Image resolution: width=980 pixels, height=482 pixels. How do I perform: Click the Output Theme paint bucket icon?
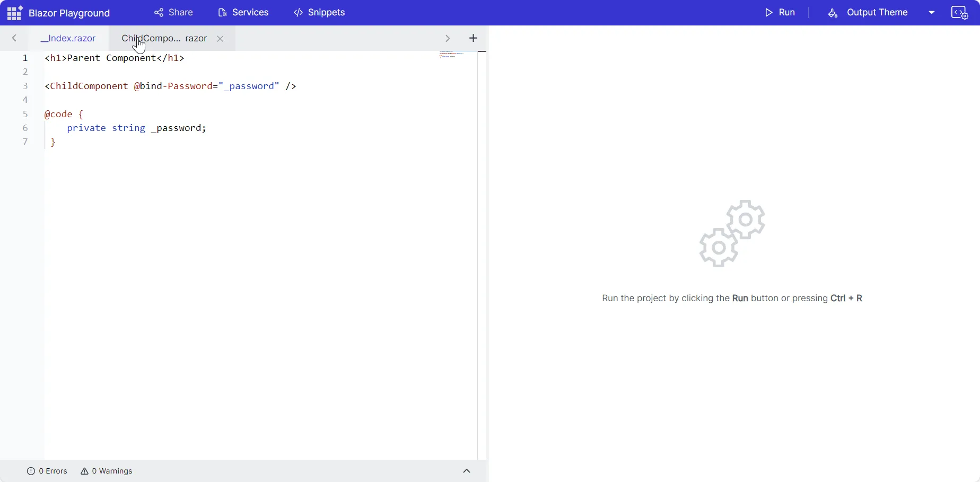click(832, 13)
